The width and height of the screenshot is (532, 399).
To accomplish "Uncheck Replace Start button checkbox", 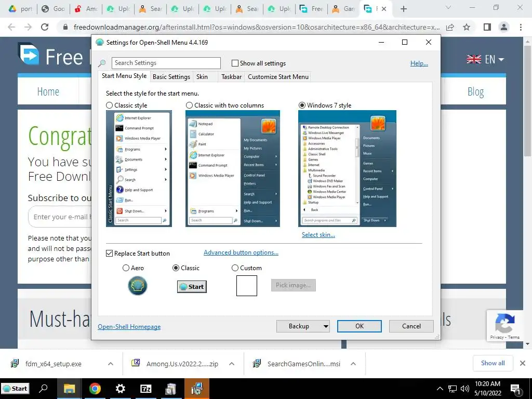I will pos(109,254).
